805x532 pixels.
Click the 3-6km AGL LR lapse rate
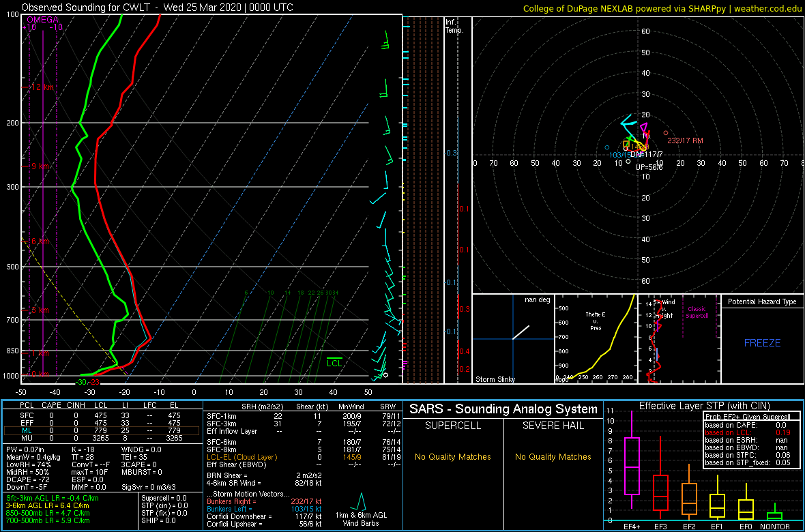pyautogui.click(x=48, y=505)
